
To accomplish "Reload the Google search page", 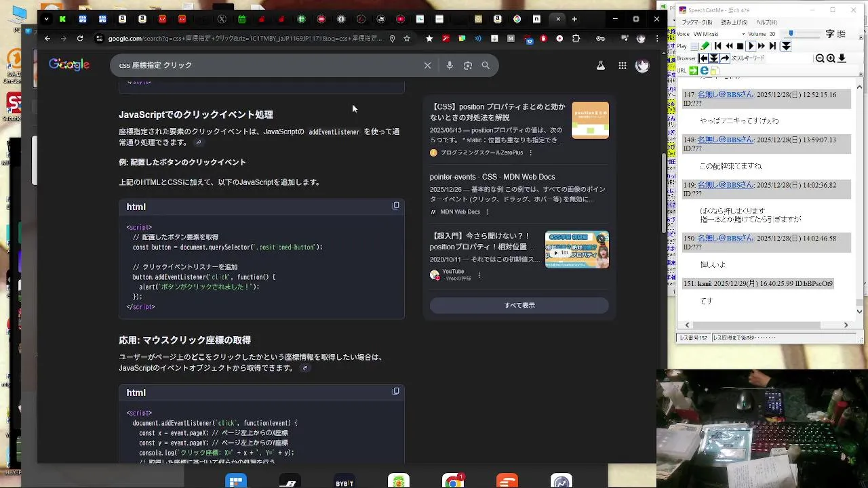I will [80, 39].
